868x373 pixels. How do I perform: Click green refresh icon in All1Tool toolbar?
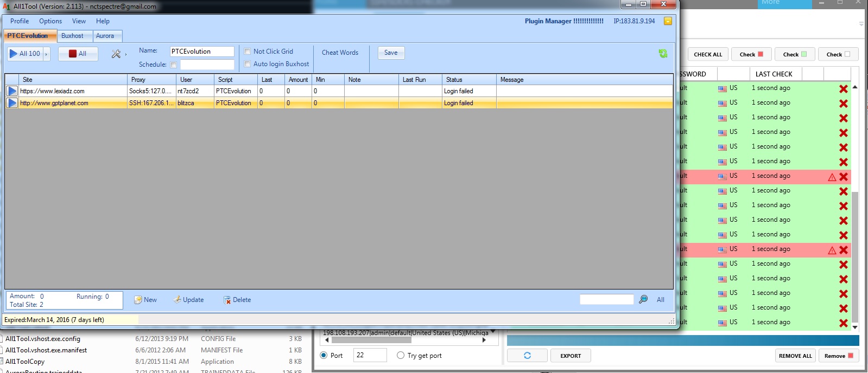[663, 53]
